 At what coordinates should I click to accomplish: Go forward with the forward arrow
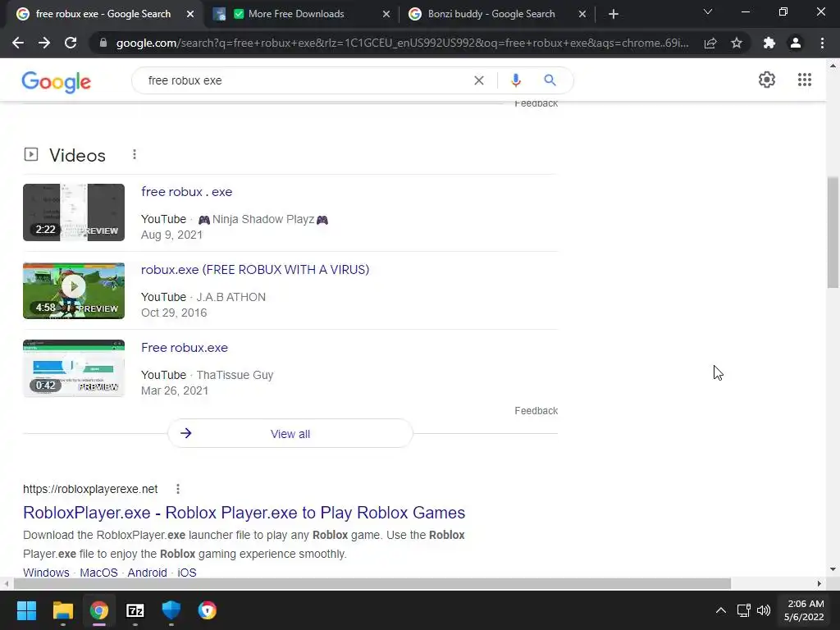pos(44,43)
